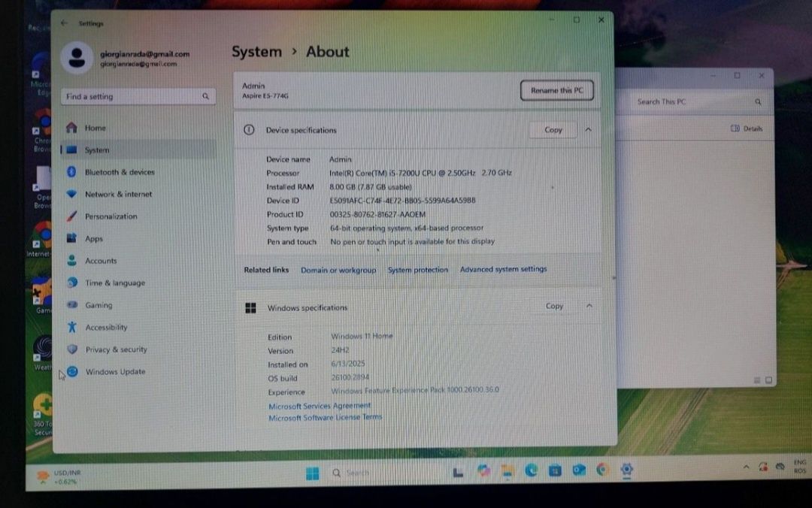This screenshot has height=508, width=812.
Task: Click the Apps icon in the sidebar
Action: [x=72, y=238]
